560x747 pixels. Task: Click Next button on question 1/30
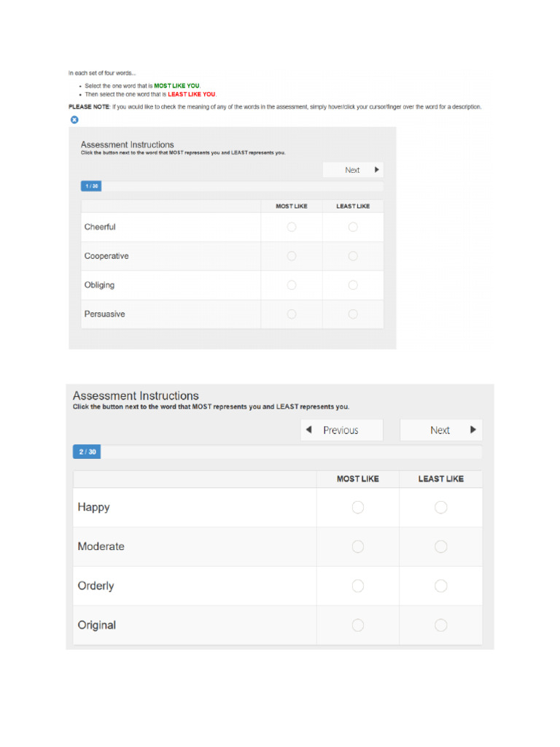point(353,170)
